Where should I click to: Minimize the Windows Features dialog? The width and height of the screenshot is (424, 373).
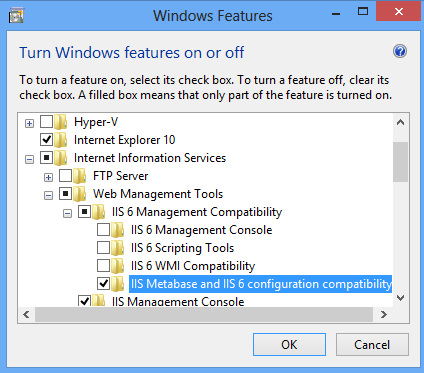tap(336, 14)
